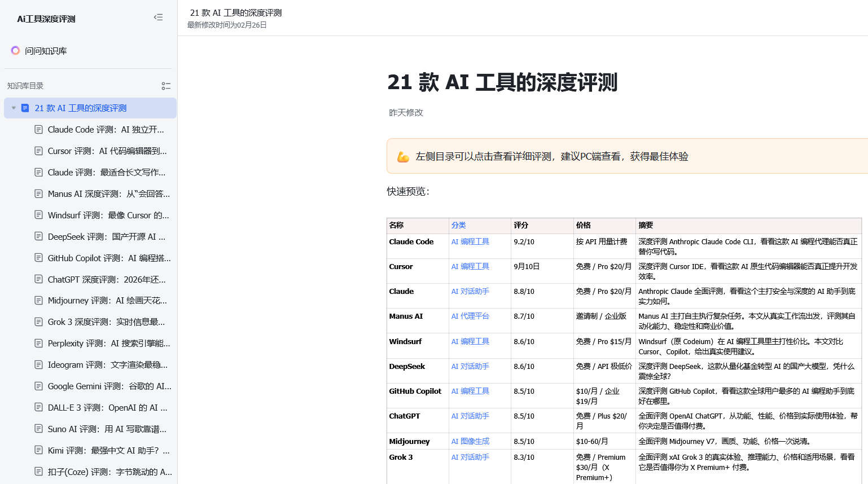
Task: Click the 名称 column header
Action: point(418,226)
